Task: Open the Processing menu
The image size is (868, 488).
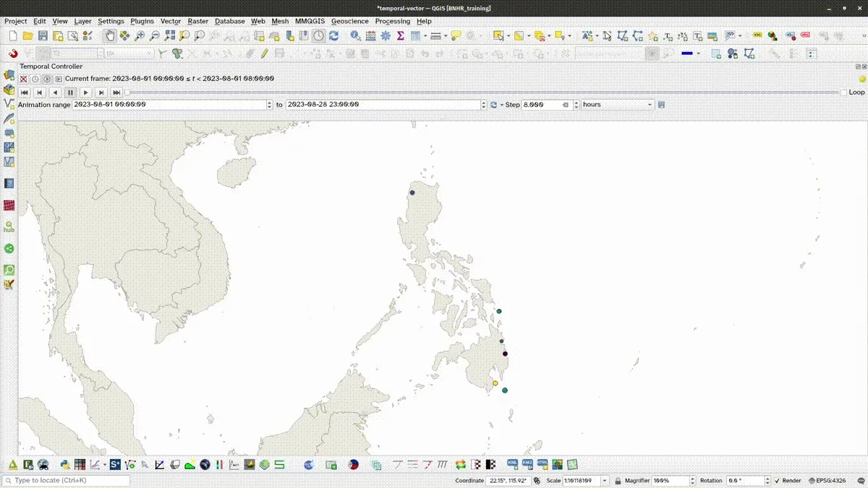Action: [x=392, y=21]
